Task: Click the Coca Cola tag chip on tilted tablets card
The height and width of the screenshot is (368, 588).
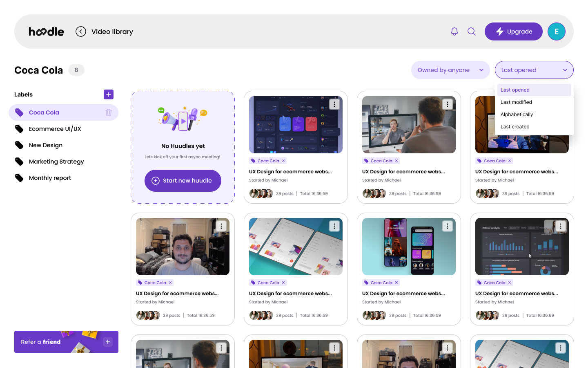Action: click(x=268, y=283)
